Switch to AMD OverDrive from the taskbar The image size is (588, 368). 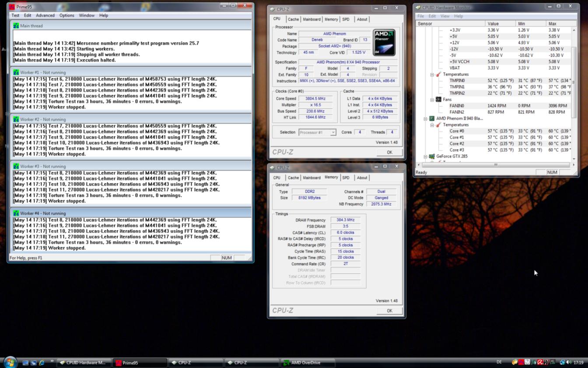point(308,363)
